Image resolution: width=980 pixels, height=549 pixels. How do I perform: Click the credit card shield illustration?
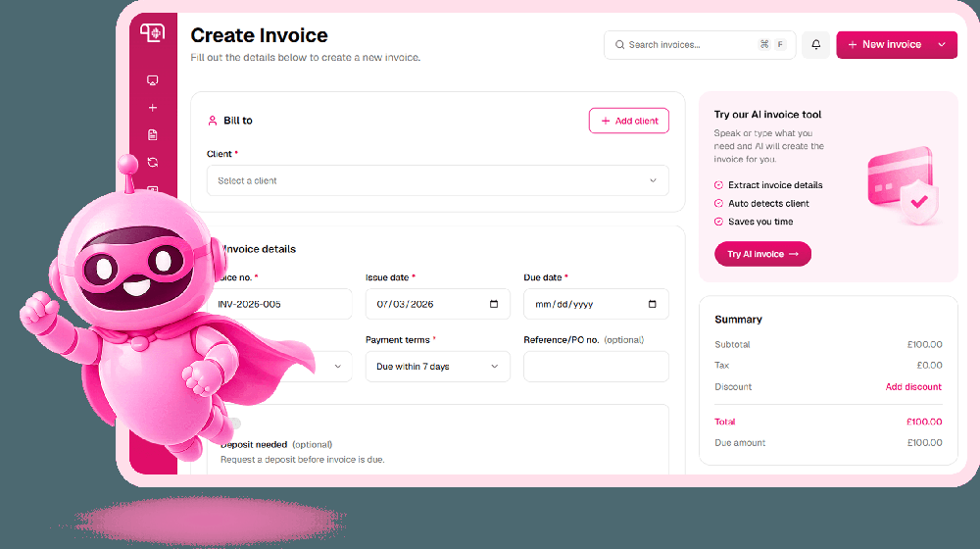tap(904, 185)
